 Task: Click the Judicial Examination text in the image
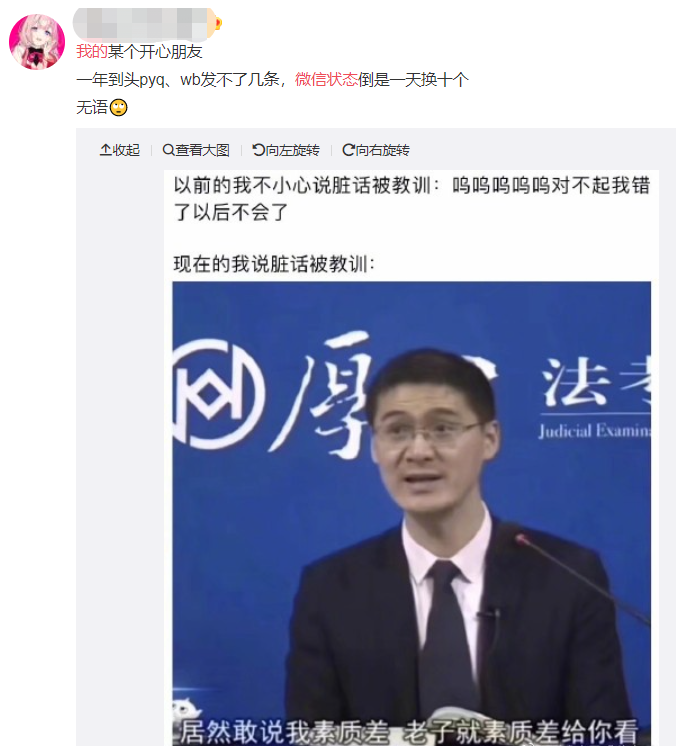click(595, 431)
